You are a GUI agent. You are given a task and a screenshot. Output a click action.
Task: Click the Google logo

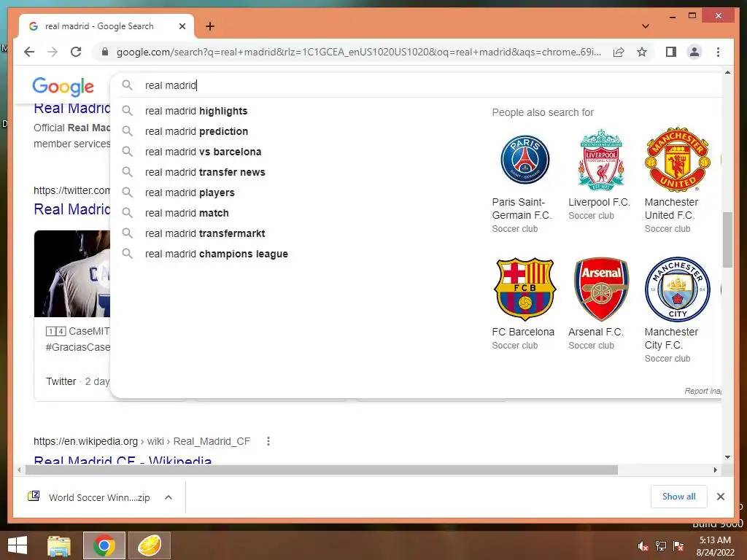[x=63, y=86]
